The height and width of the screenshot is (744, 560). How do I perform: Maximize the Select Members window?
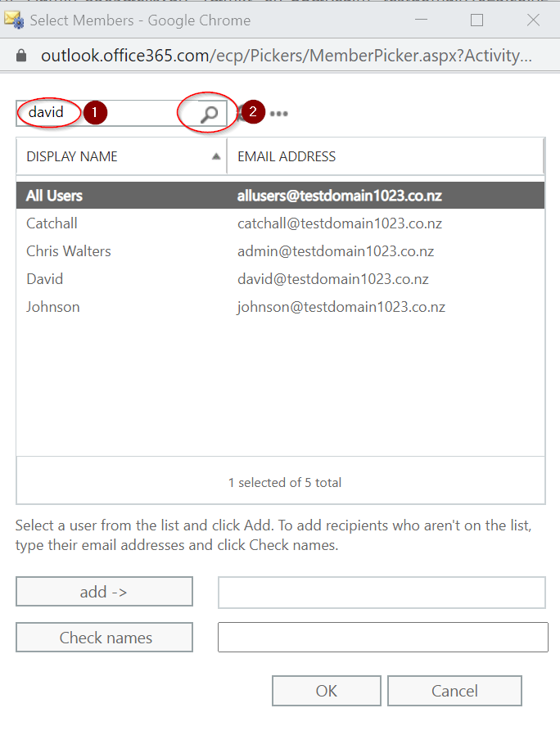pos(476,20)
